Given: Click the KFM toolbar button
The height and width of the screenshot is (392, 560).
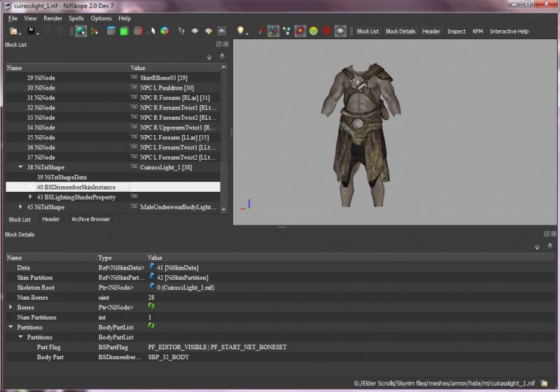Looking at the screenshot, I should [477, 31].
